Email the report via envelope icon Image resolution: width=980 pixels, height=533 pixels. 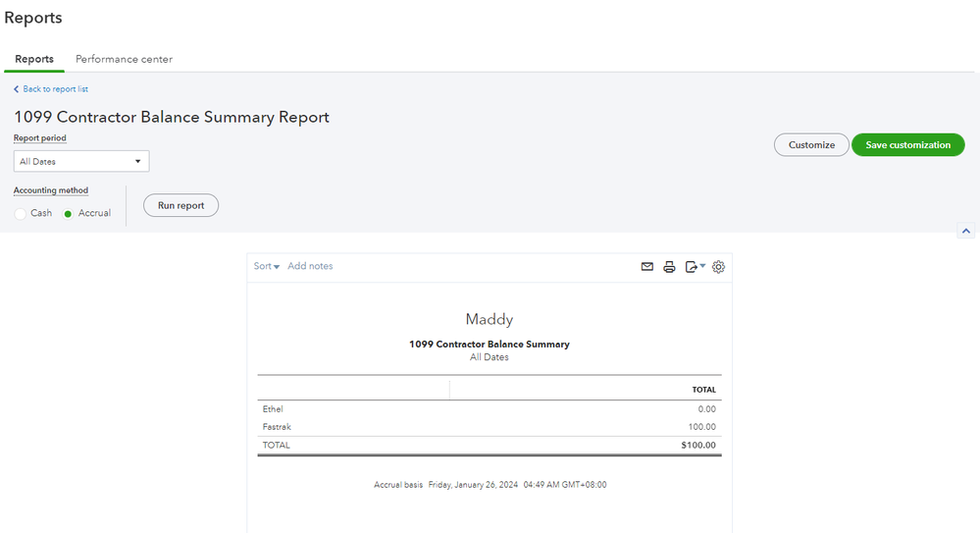click(x=646, y=267)
